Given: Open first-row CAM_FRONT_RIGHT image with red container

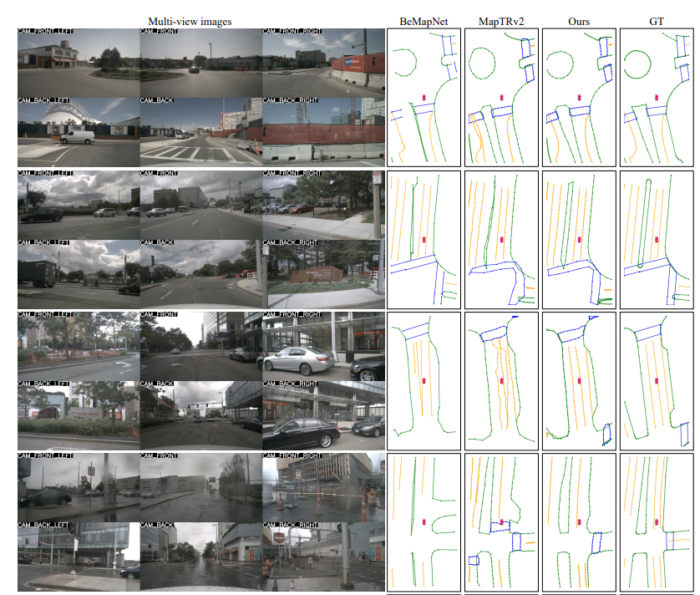Looking at the screenshot, I should point(323,62).
